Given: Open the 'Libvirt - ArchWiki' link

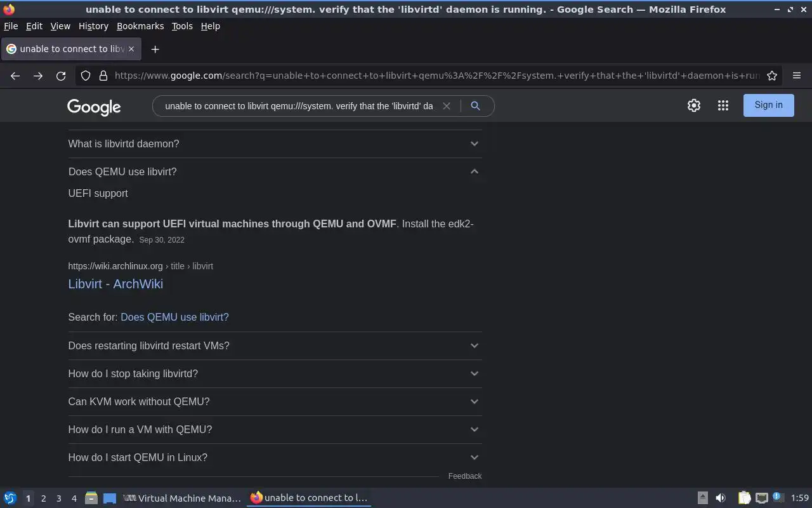Looking at the screenshot, I should pos(115,284).
